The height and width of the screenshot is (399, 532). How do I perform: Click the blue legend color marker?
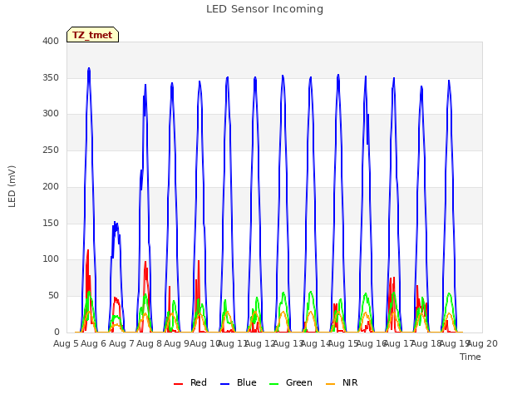click(x=225, y=384)
